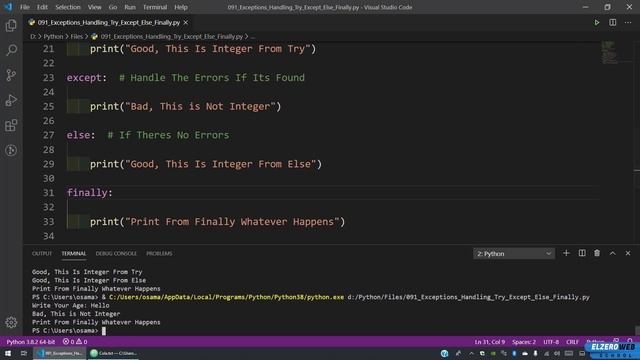Create a new terminal with plus icon
This screenshot has width=640, height=360.
click(566, 253)
